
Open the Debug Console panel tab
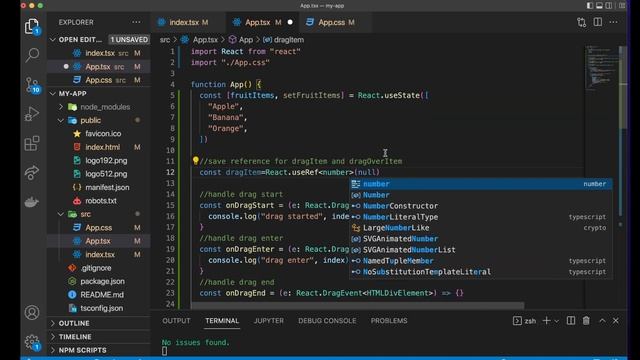click(x=327, y=321)
